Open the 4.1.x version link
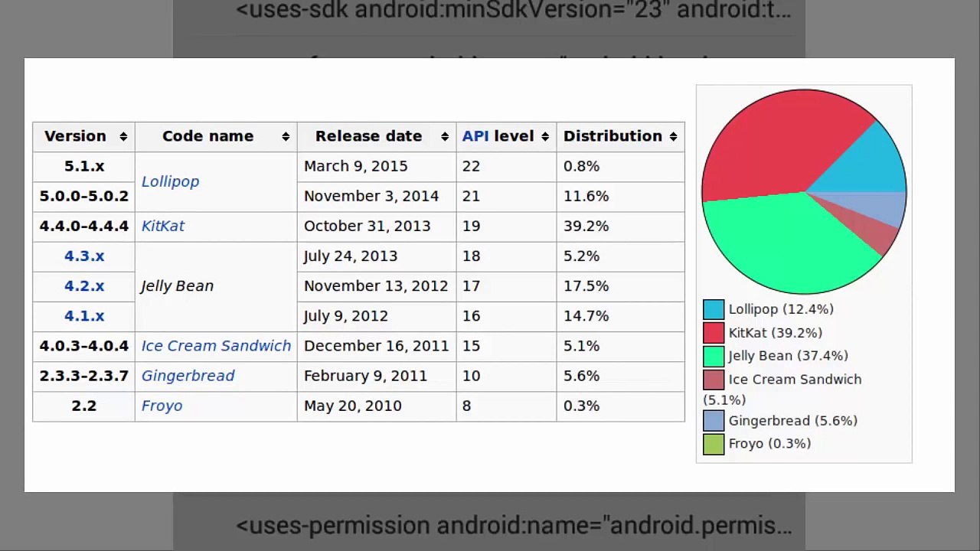This screenshot has height=551, width=980. pos(84,315)
